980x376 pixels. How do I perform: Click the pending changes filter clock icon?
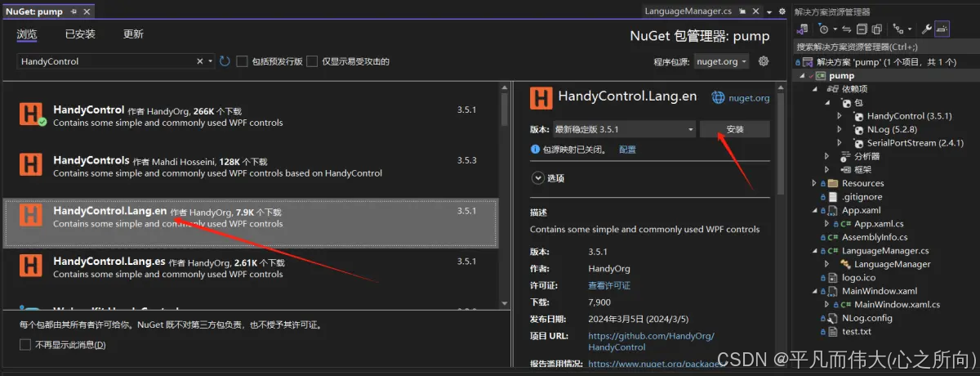pos(824,29)
